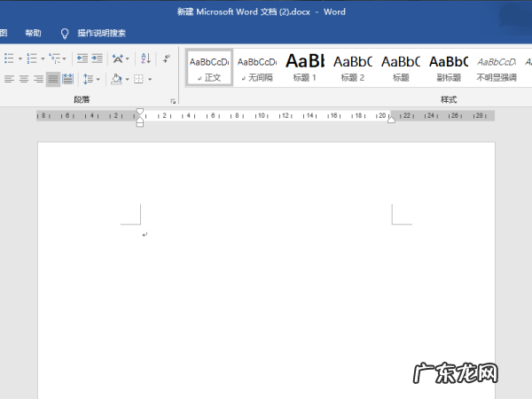Align text to the right
Screen dimensions: 532x399
(38, 79)
